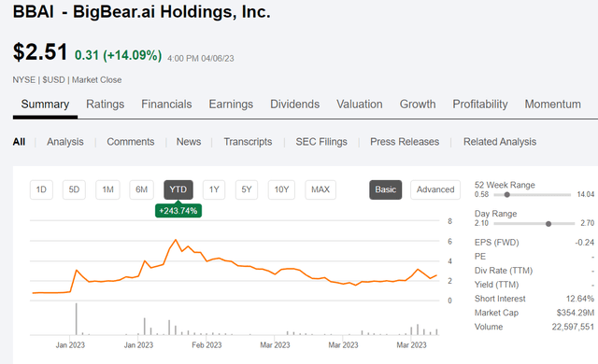Image resolution: width=598 pixels, height=364 pixels.
Task: Click the Yield (TTM) label
Action: (496, 285)
